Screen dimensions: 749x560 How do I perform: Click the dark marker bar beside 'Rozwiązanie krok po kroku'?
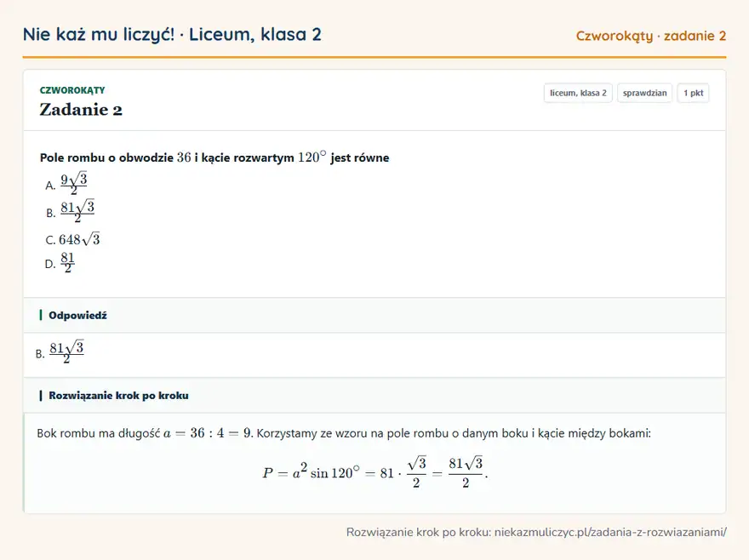pos(41,395)
